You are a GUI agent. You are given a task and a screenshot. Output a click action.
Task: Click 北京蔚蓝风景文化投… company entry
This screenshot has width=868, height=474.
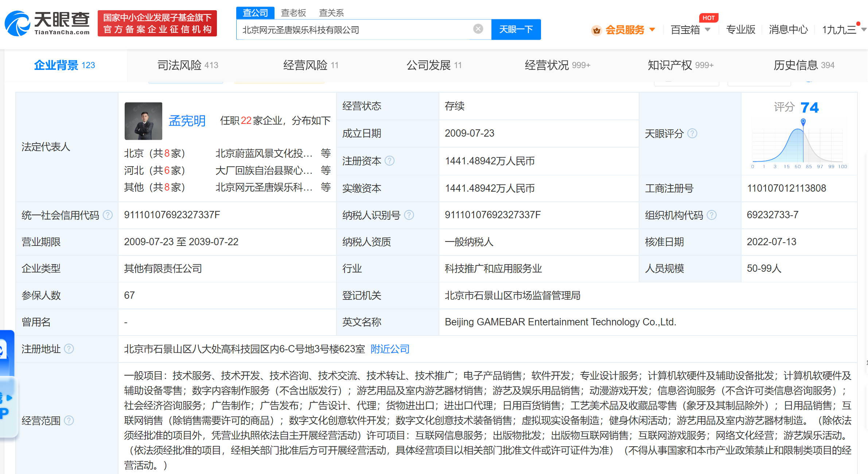click(264, 153)
